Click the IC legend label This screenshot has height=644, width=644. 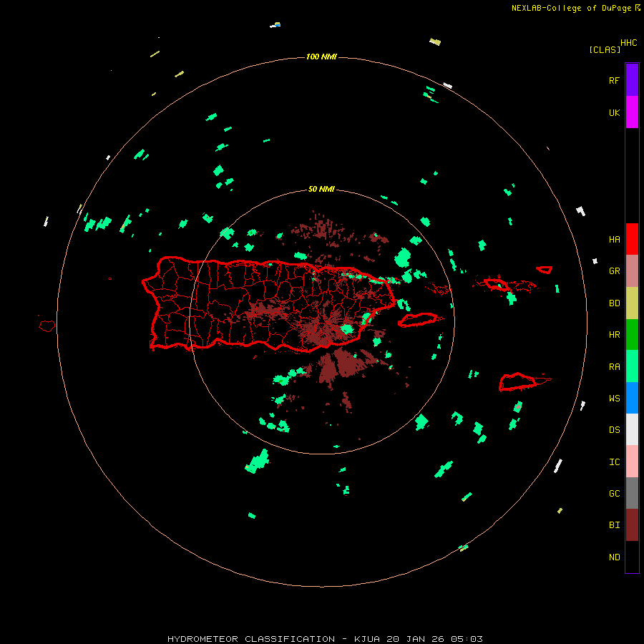pyautogui.click(x=614, y=462)
